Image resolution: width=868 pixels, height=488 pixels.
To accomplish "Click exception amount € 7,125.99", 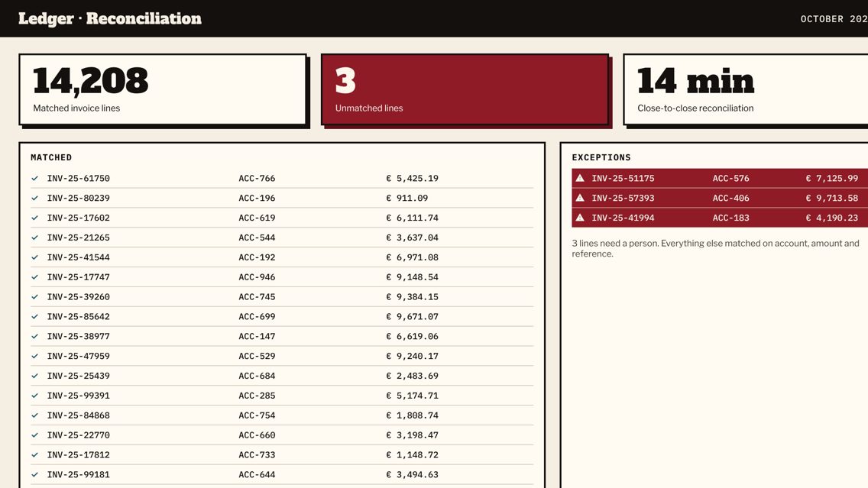I will coord(832,178).
